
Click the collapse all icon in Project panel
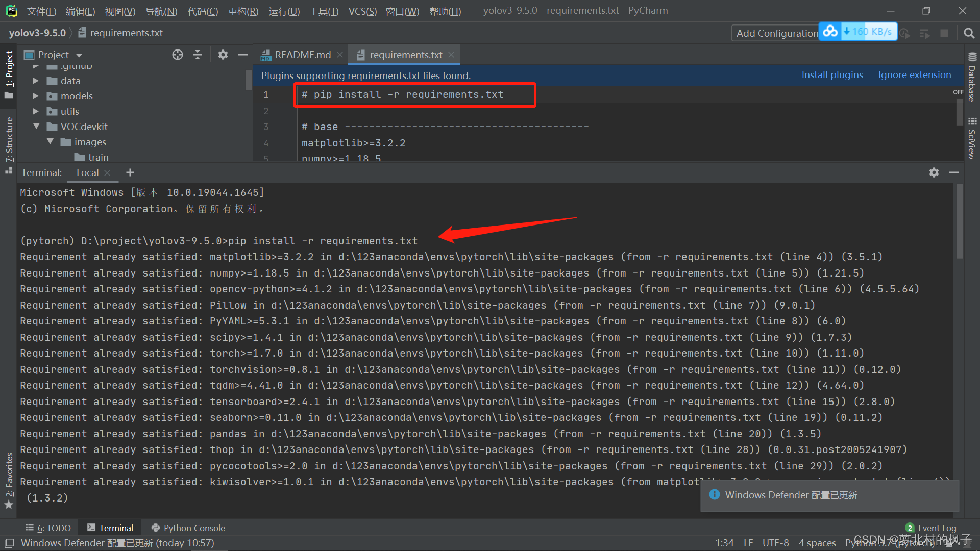pyautogui.click(x=198, y=55)
